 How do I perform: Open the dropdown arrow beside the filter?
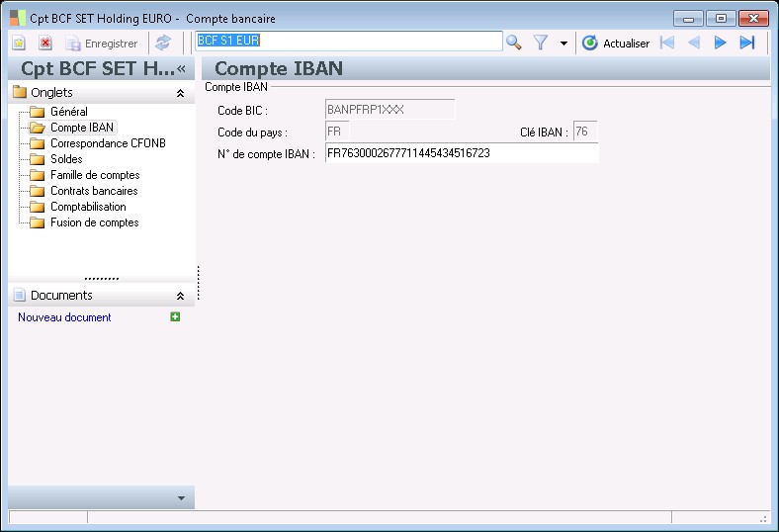(x=563, y=44)
